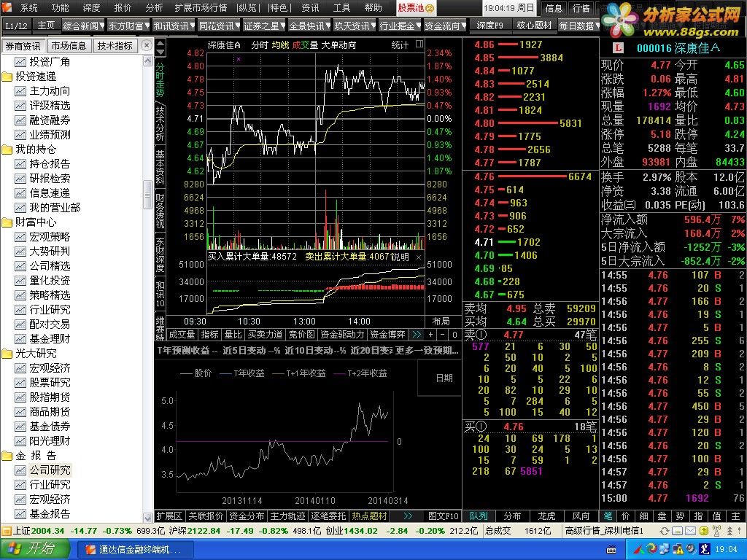
Task: Open the 综合新闻 dropdown
Action: [83, 26]
